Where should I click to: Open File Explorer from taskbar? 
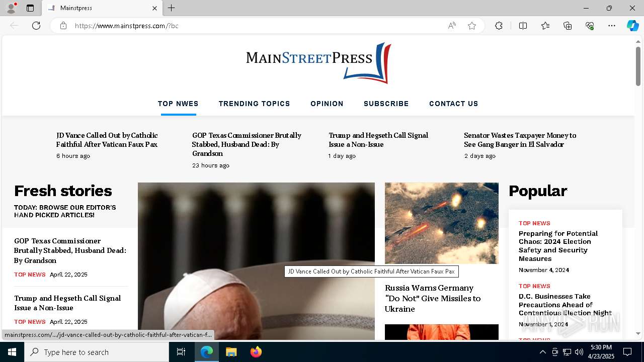[231, 352]
